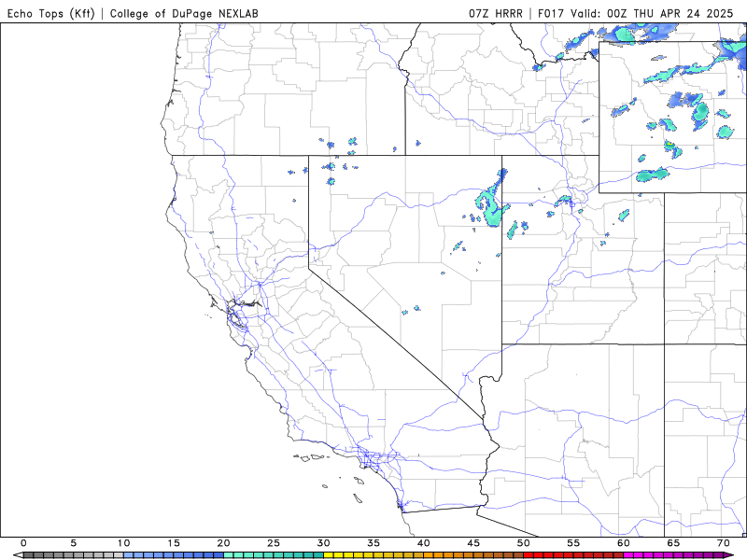747x560 pixels.
Task: Click the colorbar label '30'
Action: pyautogui.click(x=323, y=543)
